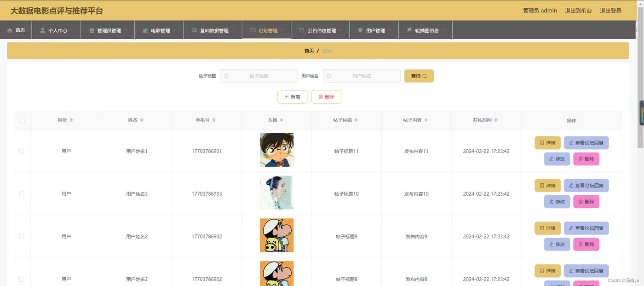Click the crop icon in 公告信息管理
Screen dimensions: 644x286
point(302,30)
